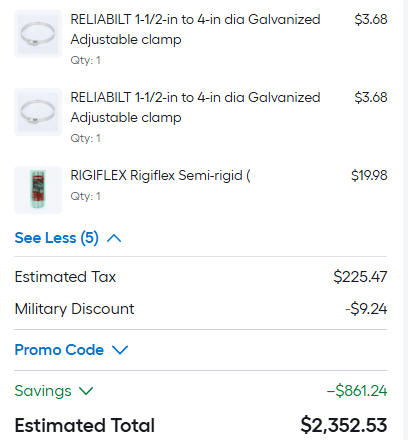Image resolution: width=408 pixels, height=440 pixels.
Task: Select the Estimated Tax $225.47 amount
Action: [x=360, y=277]
